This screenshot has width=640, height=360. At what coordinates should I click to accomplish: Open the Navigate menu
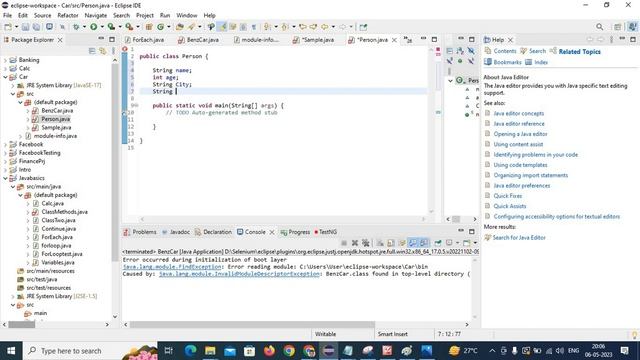tap(96, 15)
